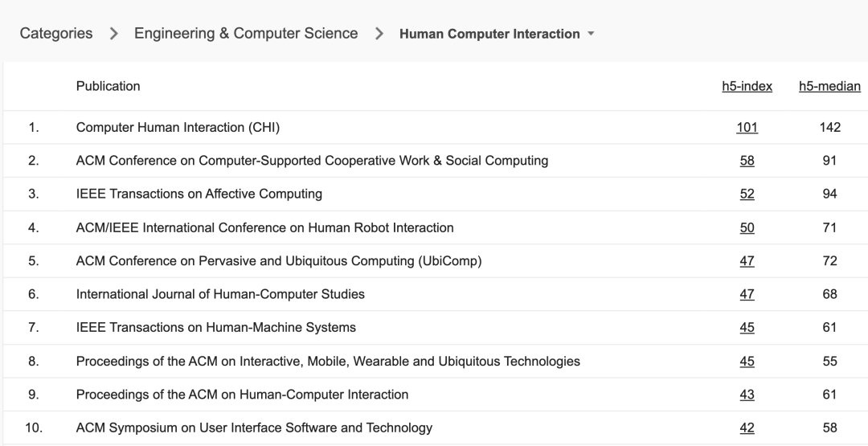Open h5-index 47 for Human-Computer Studies journal
The width and height of the screenshot is (868, 446).
pos(747,294)
